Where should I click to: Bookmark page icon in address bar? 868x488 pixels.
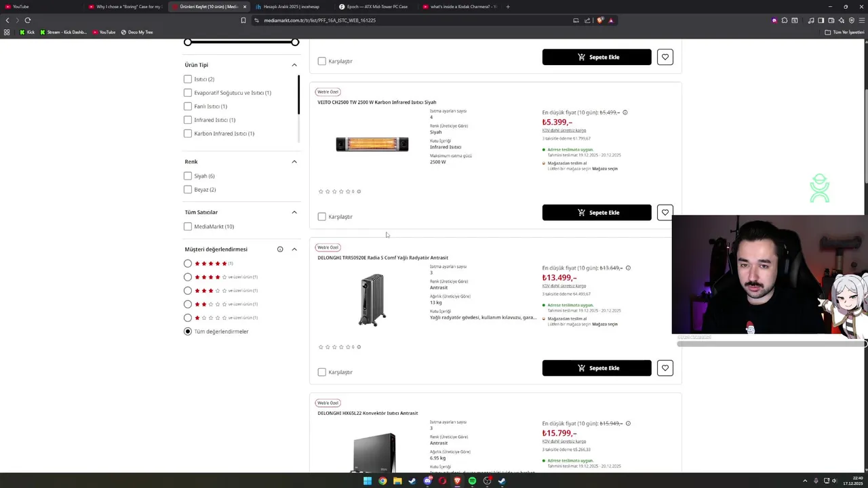click(243, 20)
